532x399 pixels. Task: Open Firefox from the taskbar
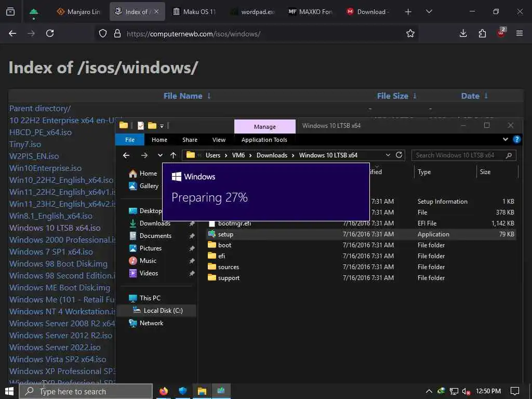[x=164, y=391]
